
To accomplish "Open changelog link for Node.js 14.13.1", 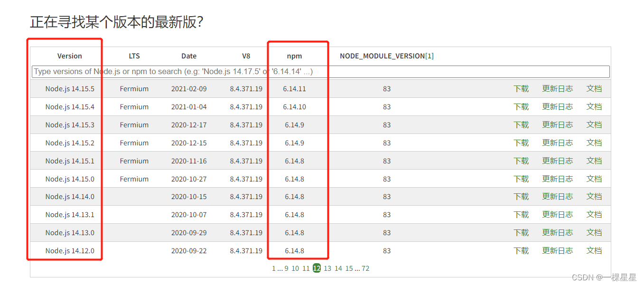I will click(x=558, y=215).
